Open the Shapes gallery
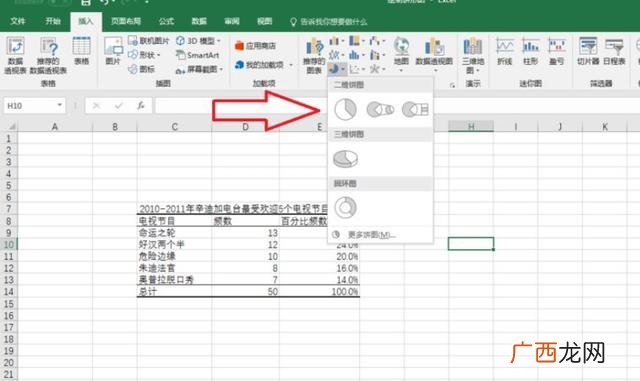The height and width of the screenshot is (381, 640). 144,55
